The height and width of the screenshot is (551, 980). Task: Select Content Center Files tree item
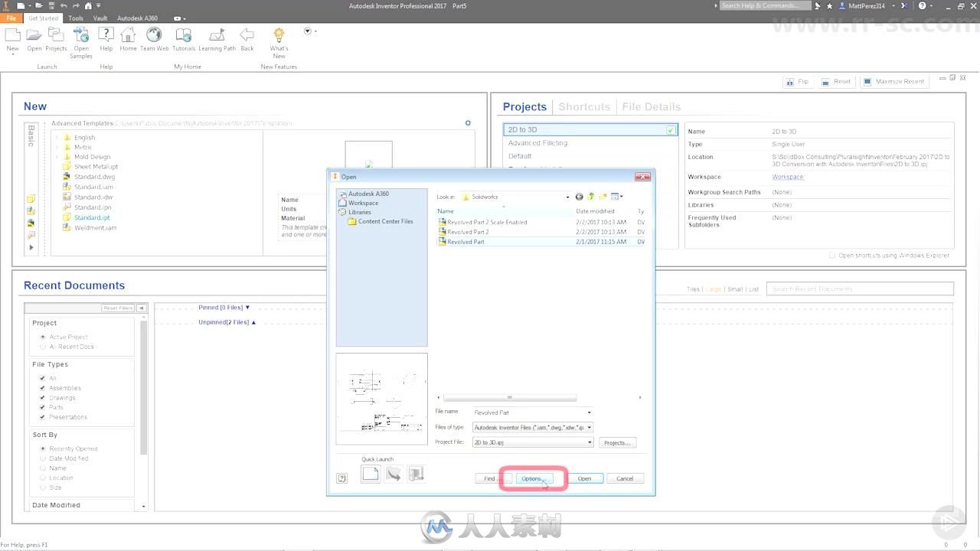click(385, 221)
